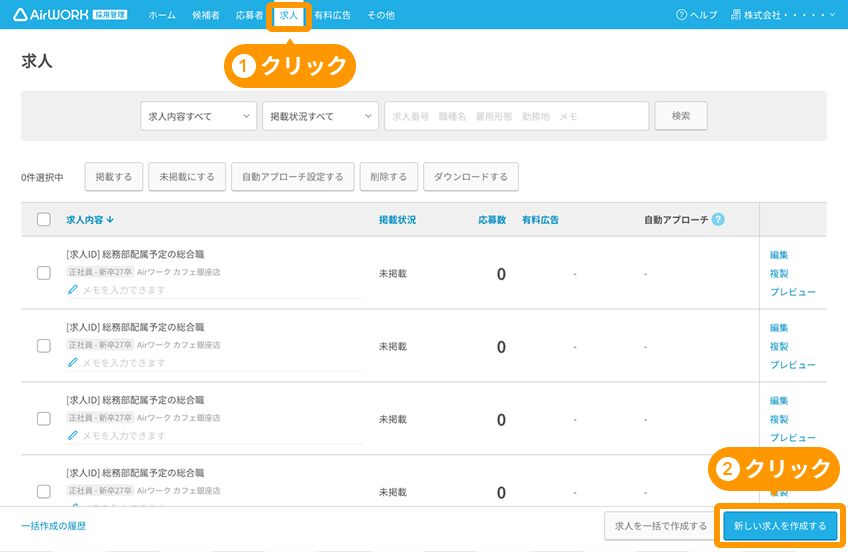The width and height of the screenshot is (848, 552).
Task: Open the 候補者 tab
Action: coord(206,15)
